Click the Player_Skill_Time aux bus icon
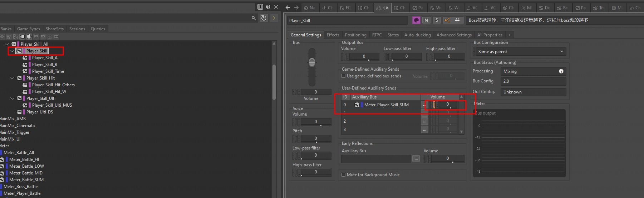The height and width of the screenshot is (198, 644). 25,71
